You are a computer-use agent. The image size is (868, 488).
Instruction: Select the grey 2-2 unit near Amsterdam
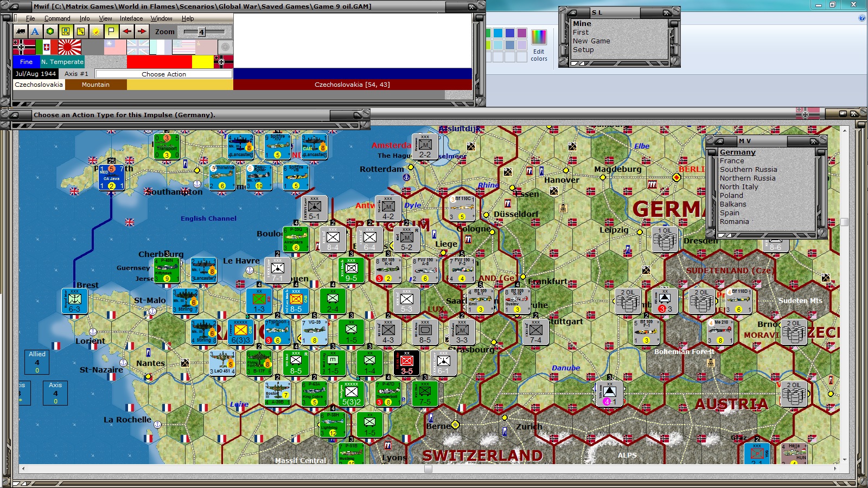tap(425, 146)
